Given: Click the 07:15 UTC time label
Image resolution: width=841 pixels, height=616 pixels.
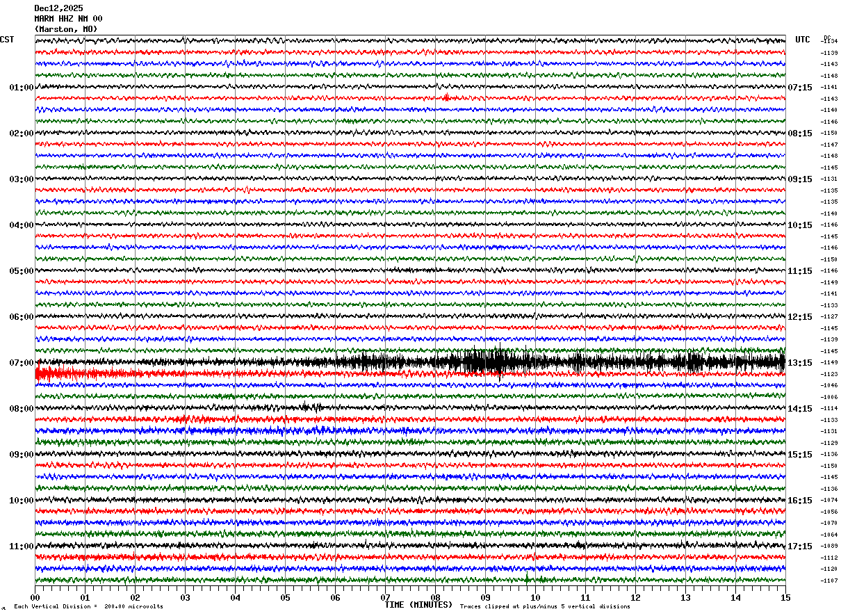Looking at the screenshot, I should pyautogui.click(x=800, y=88).
